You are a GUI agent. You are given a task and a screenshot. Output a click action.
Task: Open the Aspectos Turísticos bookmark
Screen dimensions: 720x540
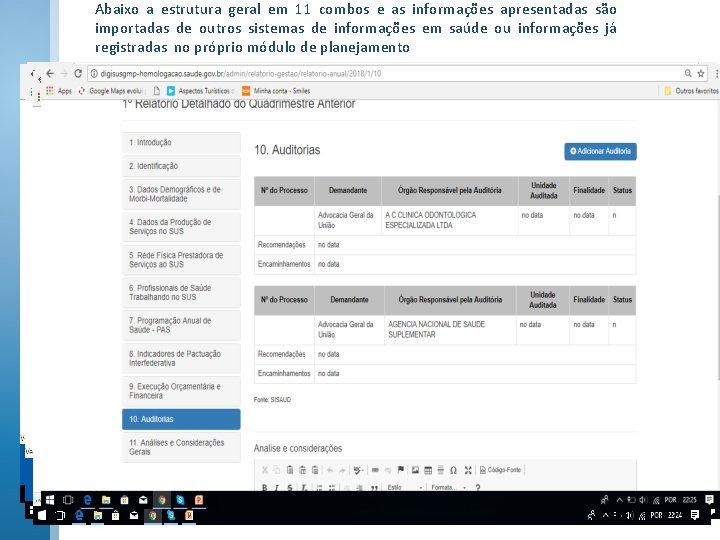[201, 91]
